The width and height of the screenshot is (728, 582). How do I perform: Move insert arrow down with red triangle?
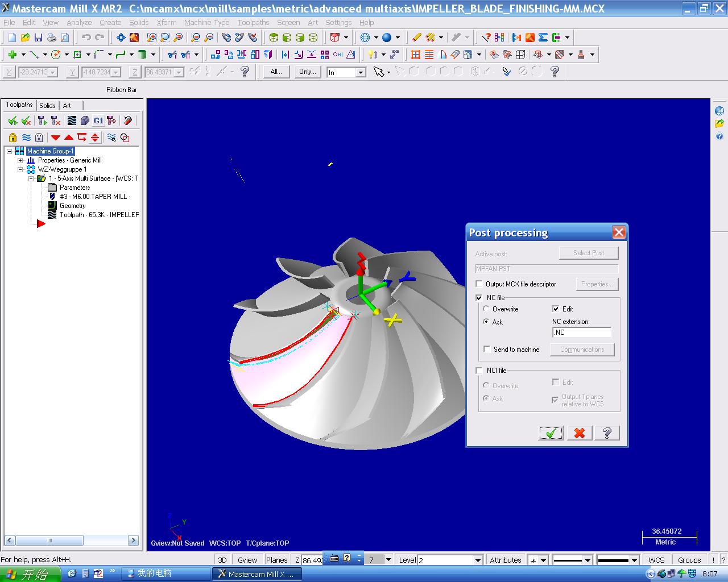[x=55, y=138]
